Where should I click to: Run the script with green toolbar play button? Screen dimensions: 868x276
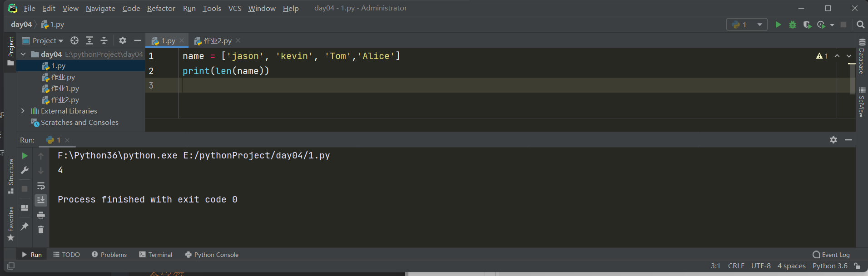[x=778, y=25]
